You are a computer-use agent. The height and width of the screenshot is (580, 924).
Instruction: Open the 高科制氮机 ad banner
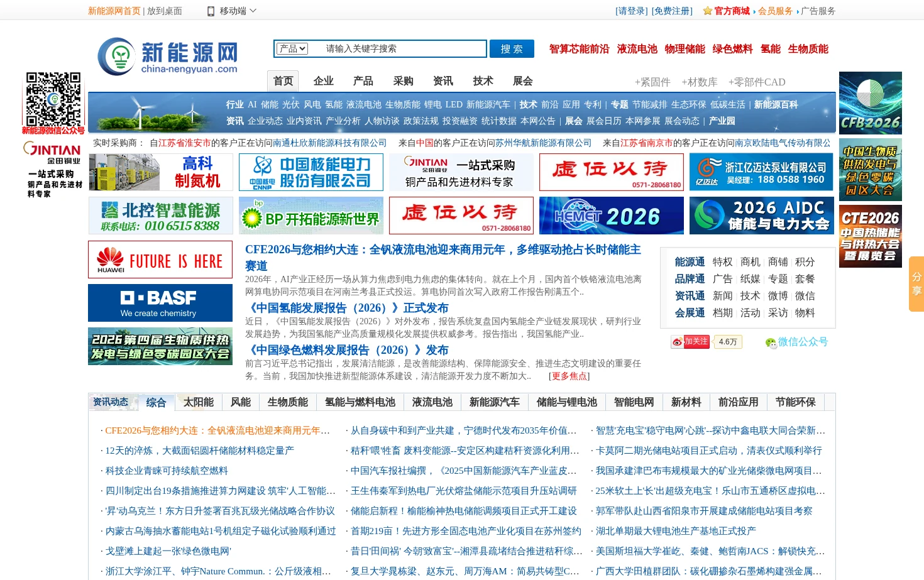(x=161, y=172)
